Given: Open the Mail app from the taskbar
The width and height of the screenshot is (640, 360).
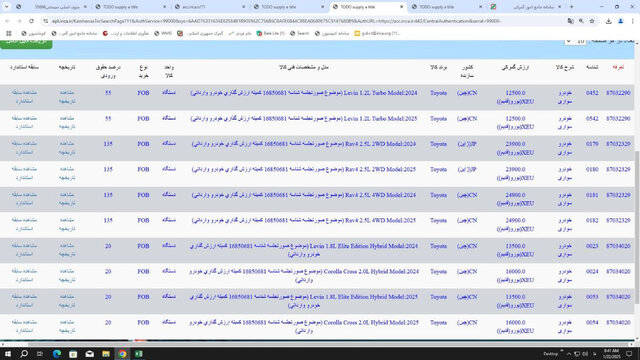Looking at the screenshot, I should (x=89, y=354).
